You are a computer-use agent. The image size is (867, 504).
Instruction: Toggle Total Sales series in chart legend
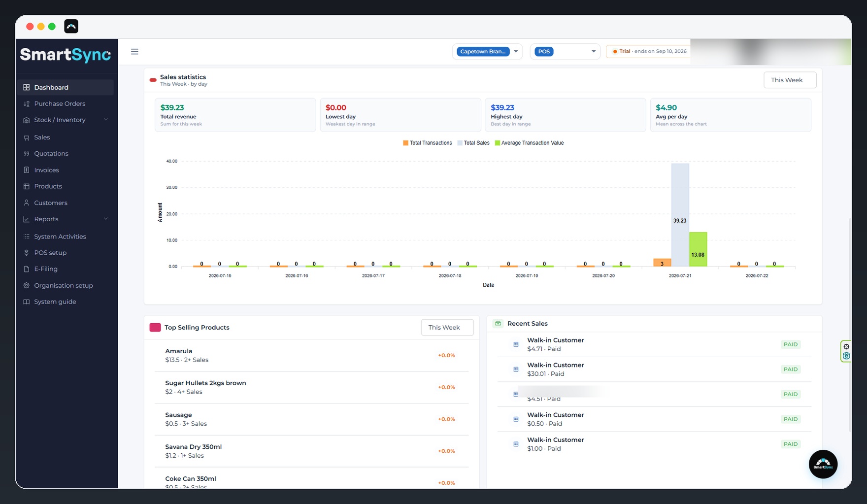473,143
